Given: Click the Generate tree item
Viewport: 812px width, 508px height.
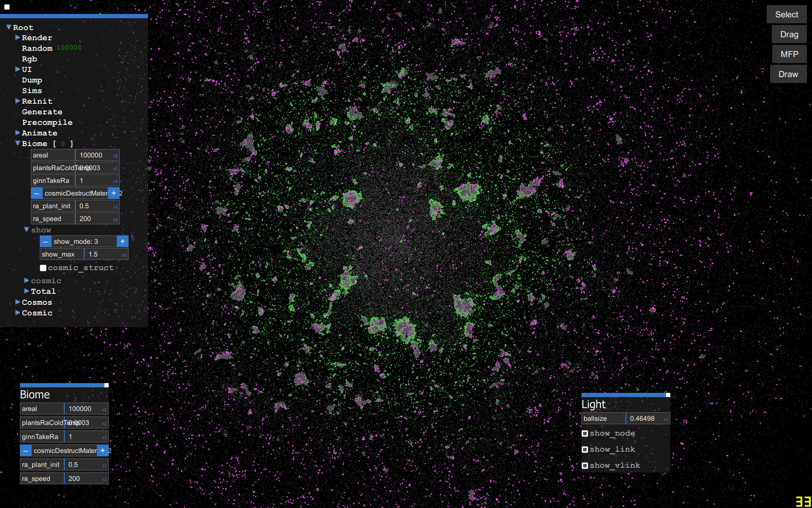Looking at the screenshot, I should coord(42,112).
